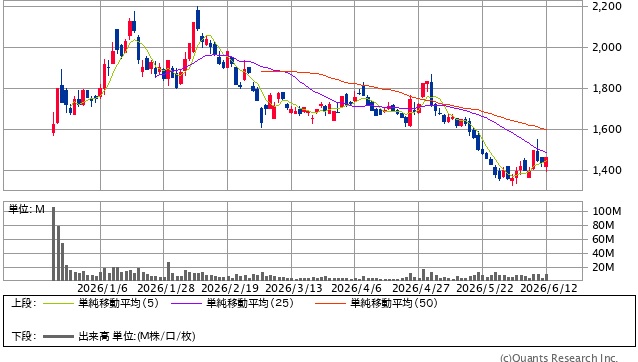Image resolution: width=638 pixels, height=362 pixels.
Task: Click the 単位: M label in volume panel
Action: click(x=26, y=209)
